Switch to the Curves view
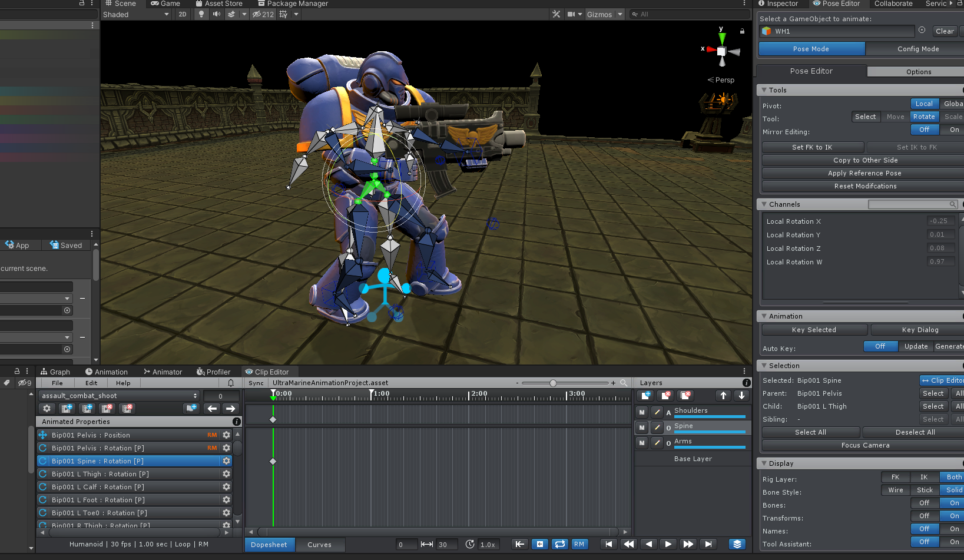The width and height of the screenshot is (964, 560). click(x=320, y=545)
